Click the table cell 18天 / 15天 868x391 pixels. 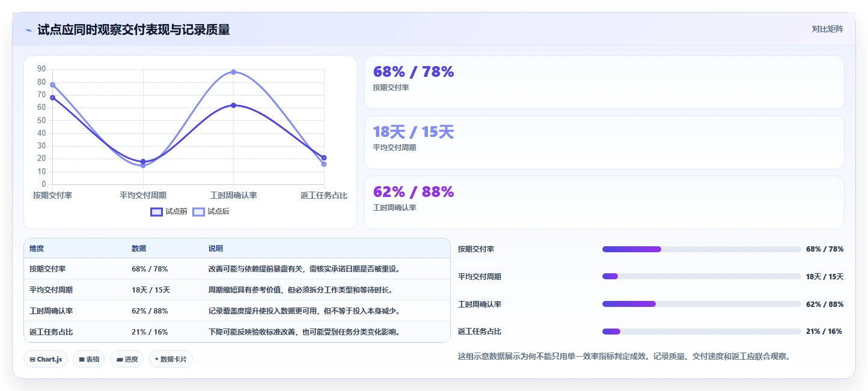tap(151, 290)
